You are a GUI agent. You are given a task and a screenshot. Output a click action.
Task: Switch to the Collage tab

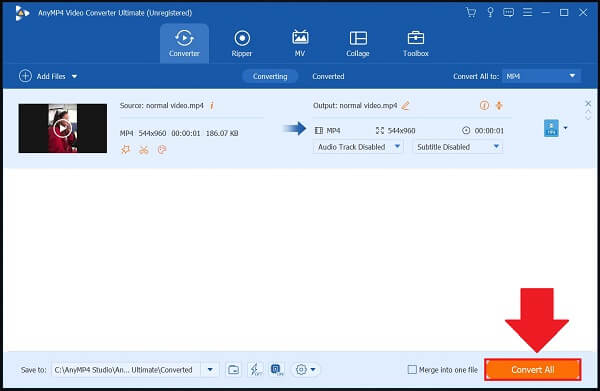(x=358, y=43)
